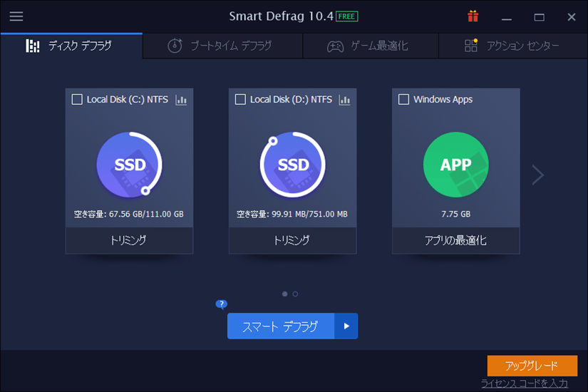
Task: Close the Smart Defrag window
Action: pyautogui.click(x=572, y=17)
